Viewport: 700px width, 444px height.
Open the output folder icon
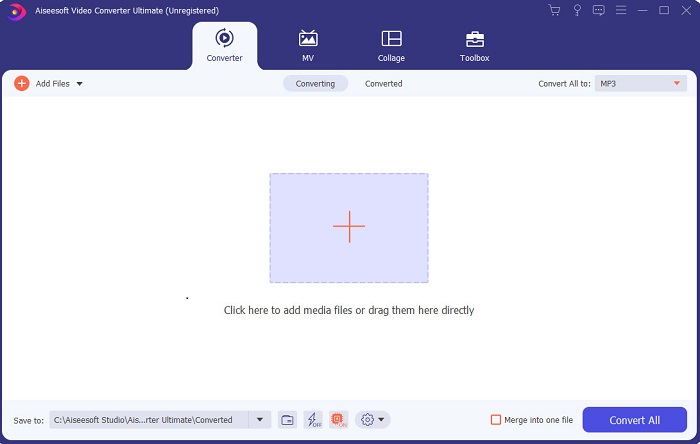(x=287, y=420)
